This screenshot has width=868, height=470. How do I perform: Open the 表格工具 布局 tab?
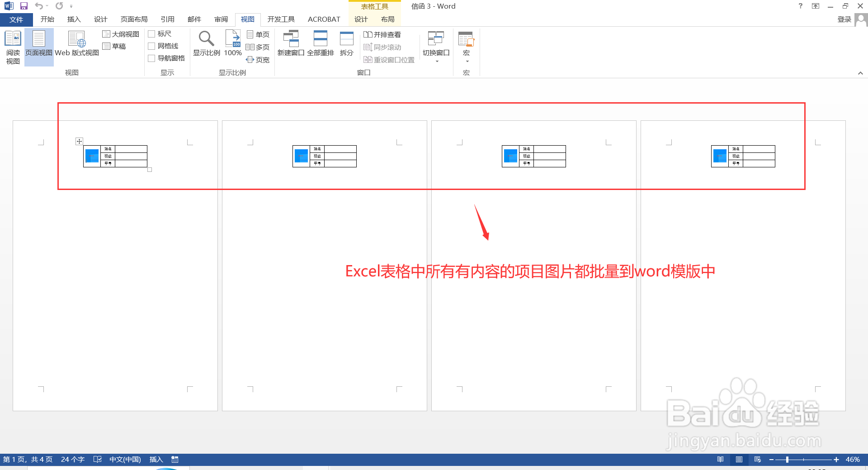pyautogui.click(x=387, y=19)
